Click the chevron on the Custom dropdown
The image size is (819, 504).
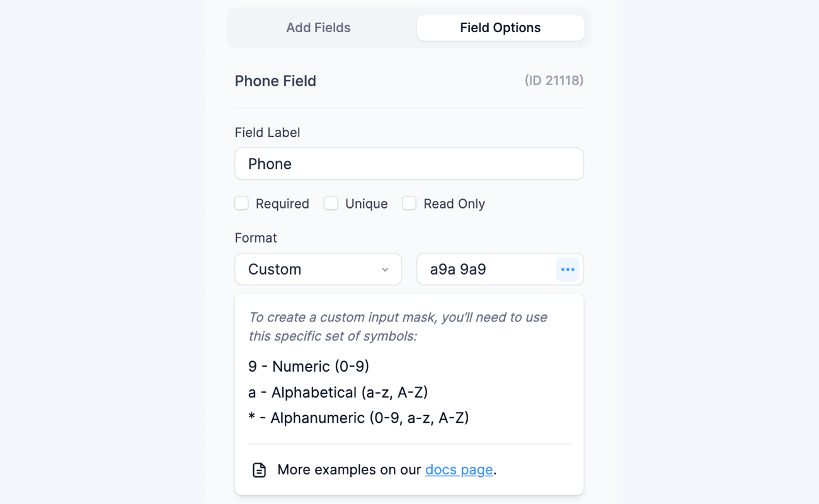pyautogui.click(x=385, y=269)
